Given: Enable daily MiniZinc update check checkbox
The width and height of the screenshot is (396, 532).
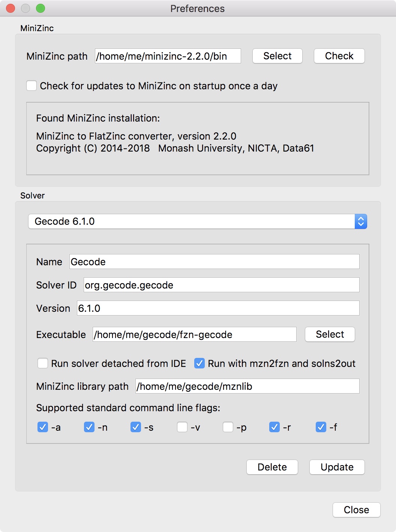Looking at the screenshot, I should coord(31,86).
